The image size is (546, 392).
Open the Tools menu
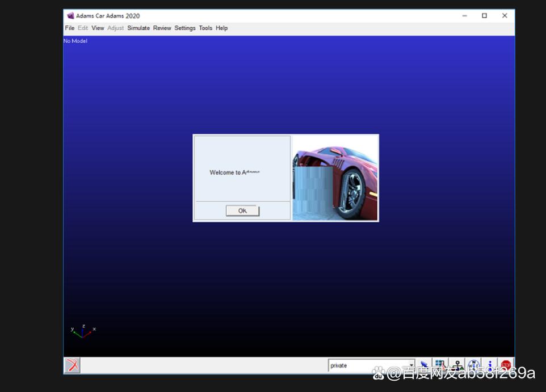click(x=205, y=28)
